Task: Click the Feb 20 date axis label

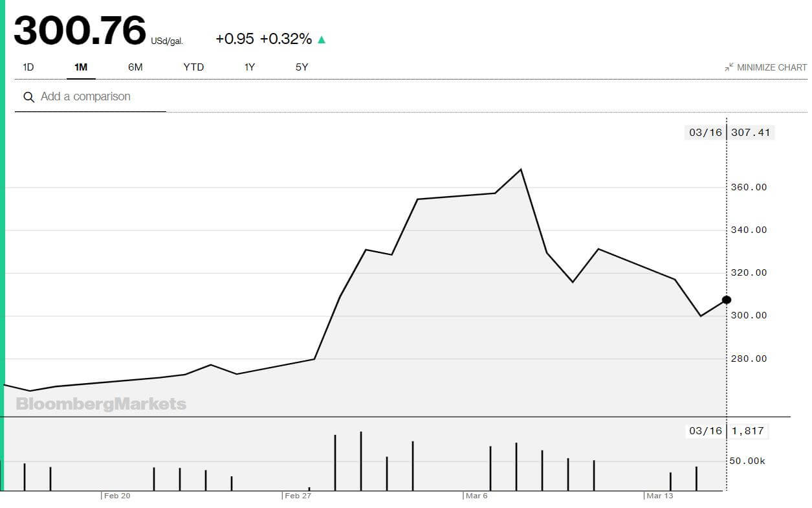Action: (x=117, y=496)
